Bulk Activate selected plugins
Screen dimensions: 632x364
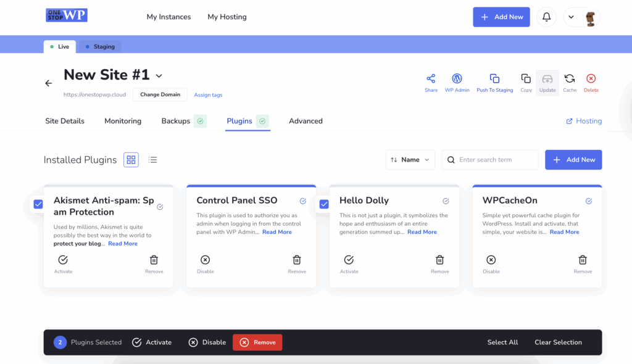pos(152,342)
